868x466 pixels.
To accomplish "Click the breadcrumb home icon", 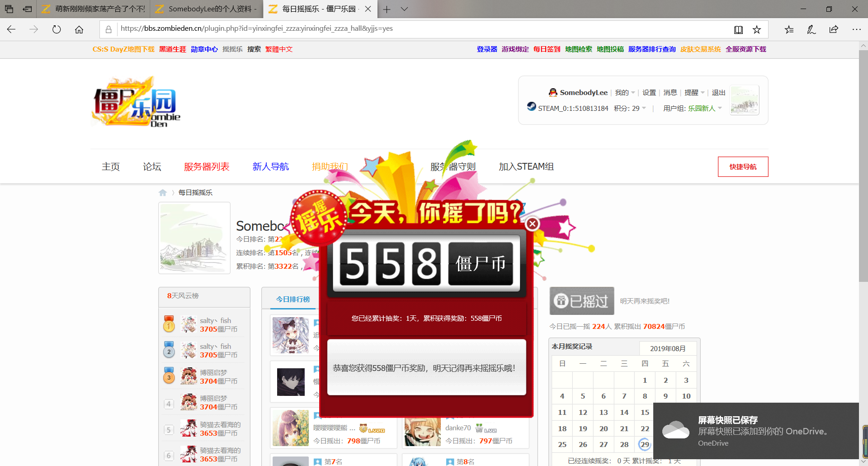I will point(163,193).
